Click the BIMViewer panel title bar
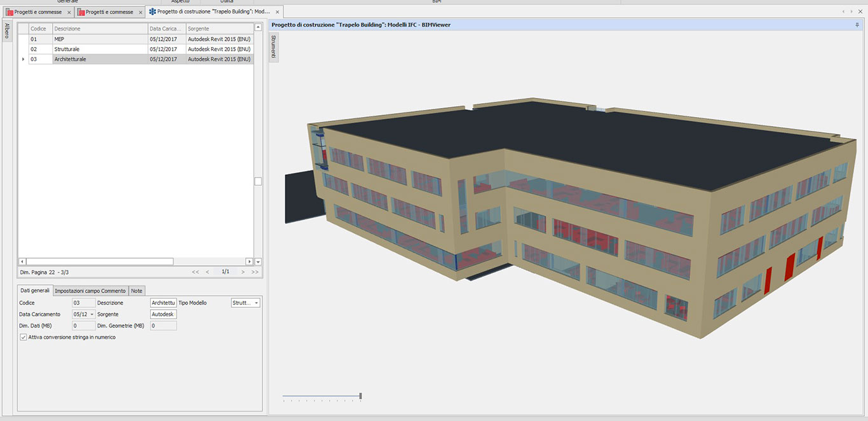Viewport: 868px width, 421px height. coord(566,24)
